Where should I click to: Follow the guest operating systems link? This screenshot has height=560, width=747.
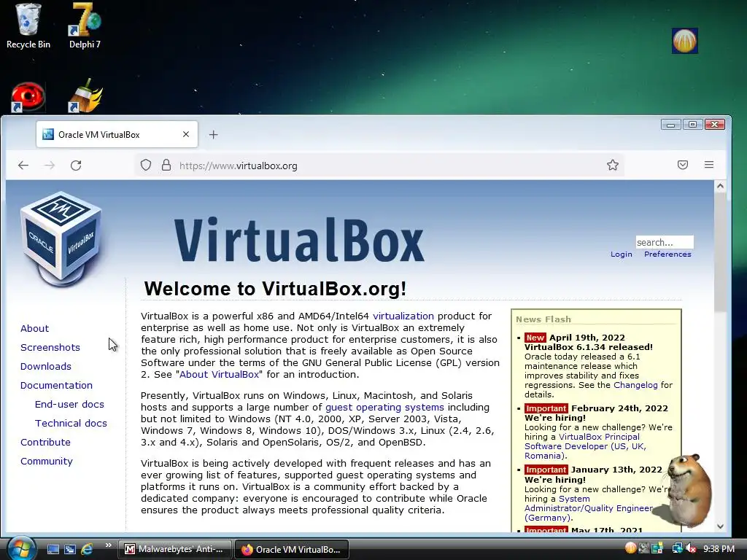point(384,408)
